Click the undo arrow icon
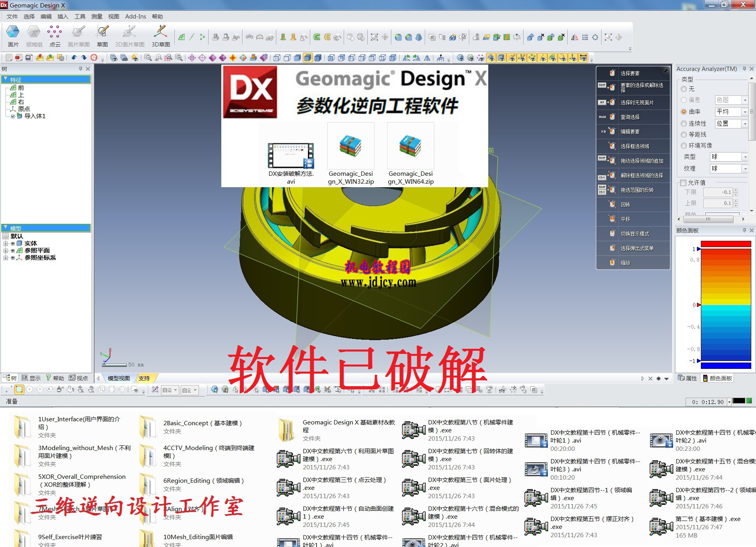756x547 pixels. 74,58
